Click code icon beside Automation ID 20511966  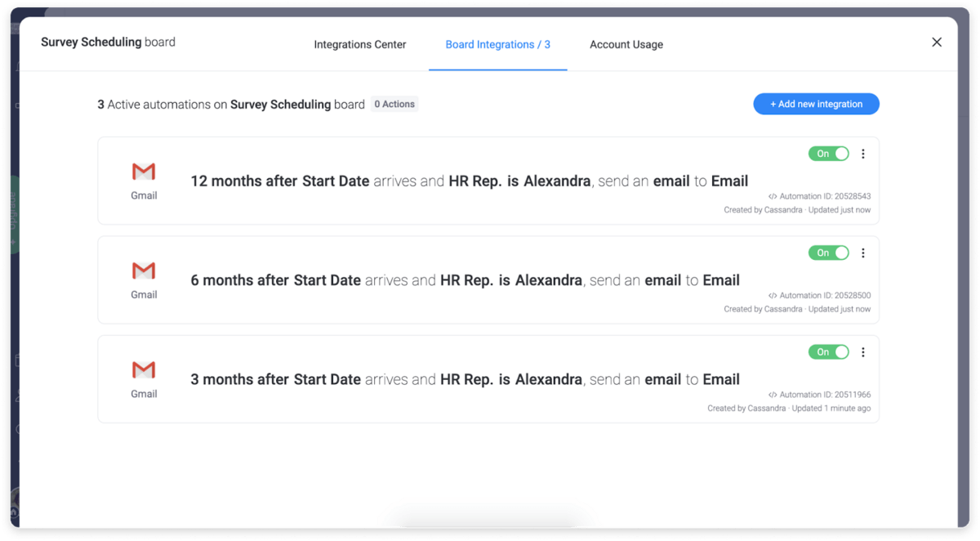[773, 395]
